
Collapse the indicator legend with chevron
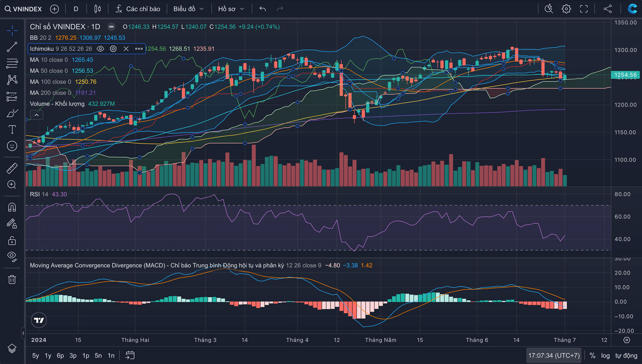click(36, 115)
